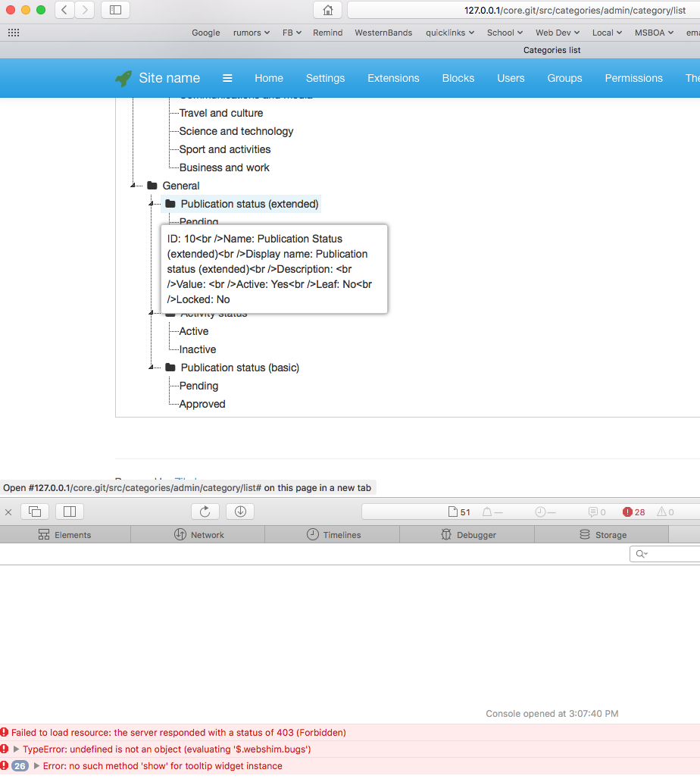Screen dimensions: 700x779
Task: Expand the tooltip widget error message
Action: [x=36, y=765]
